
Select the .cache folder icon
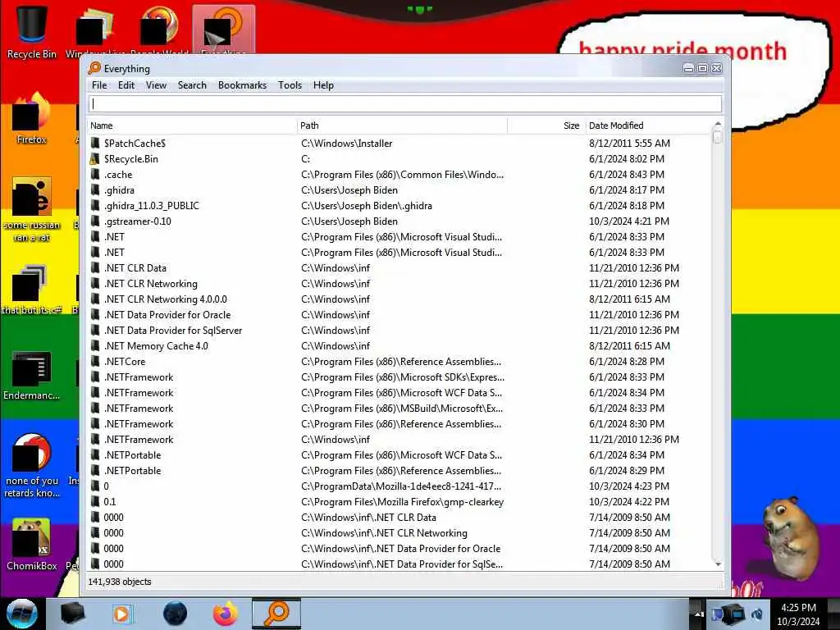tap(95, 174)
